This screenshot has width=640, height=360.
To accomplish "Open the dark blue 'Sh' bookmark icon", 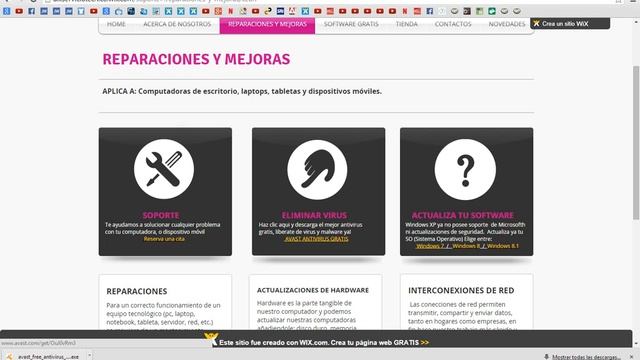I will [x=280, y=11].
